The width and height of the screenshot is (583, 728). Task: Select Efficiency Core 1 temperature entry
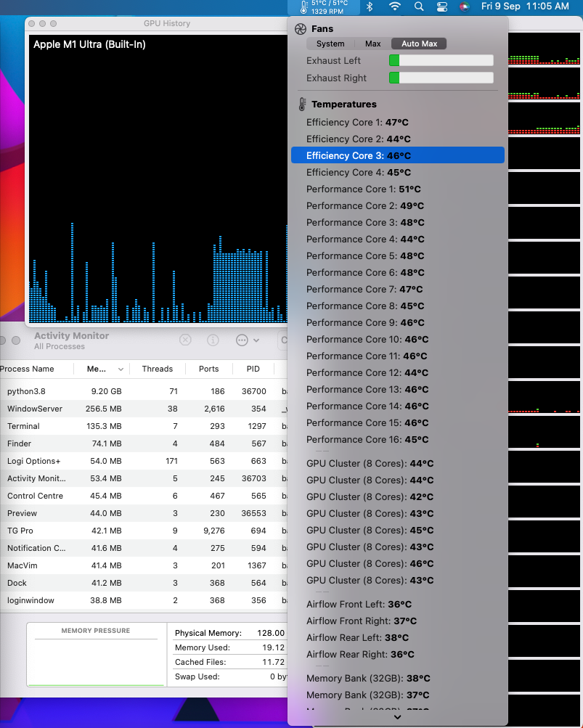pos(398,122)
